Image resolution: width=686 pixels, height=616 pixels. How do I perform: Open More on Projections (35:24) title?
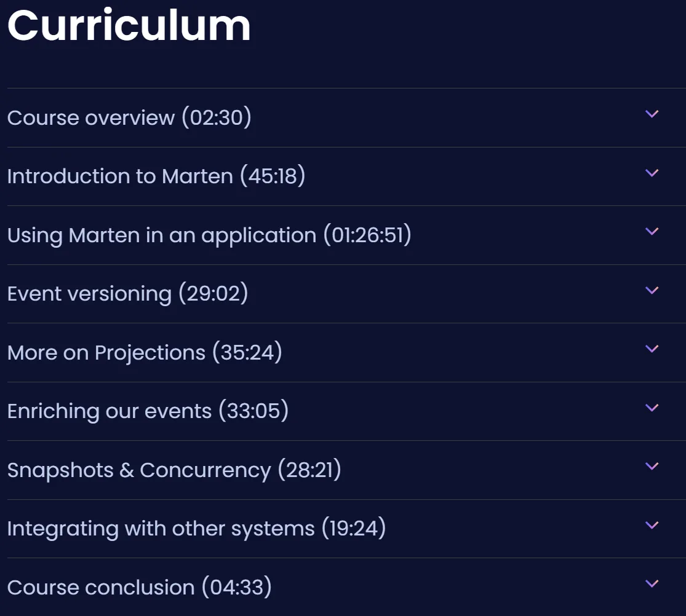tap(145, 352)
